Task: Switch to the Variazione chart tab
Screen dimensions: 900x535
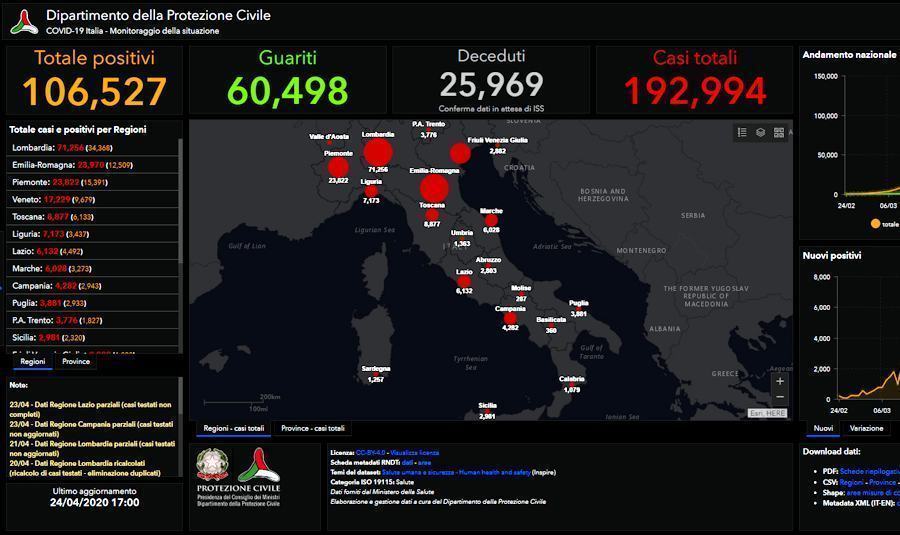Action: click(866, 428)
